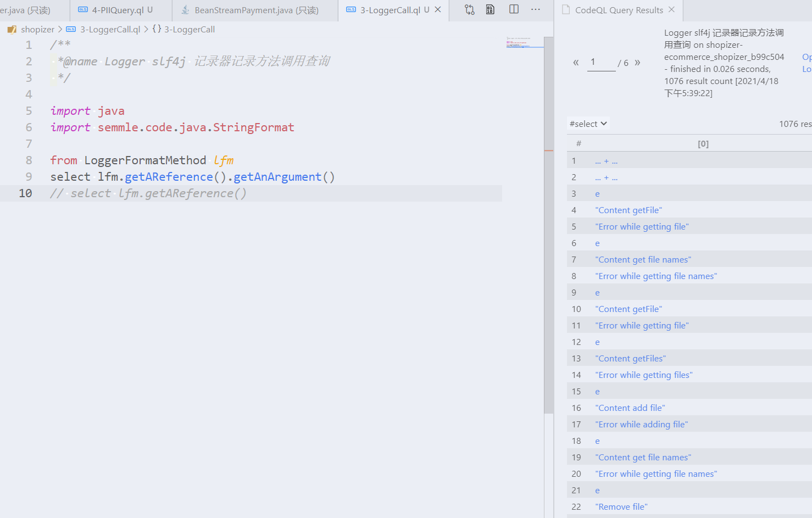Click the [0] column header
This screenshot has width=812, height=518.
point(703,144)
